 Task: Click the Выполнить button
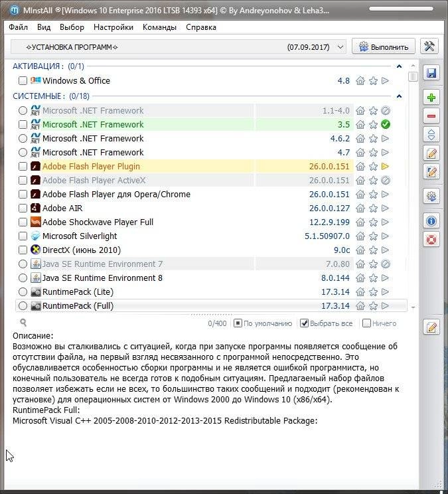coord(384,46)
